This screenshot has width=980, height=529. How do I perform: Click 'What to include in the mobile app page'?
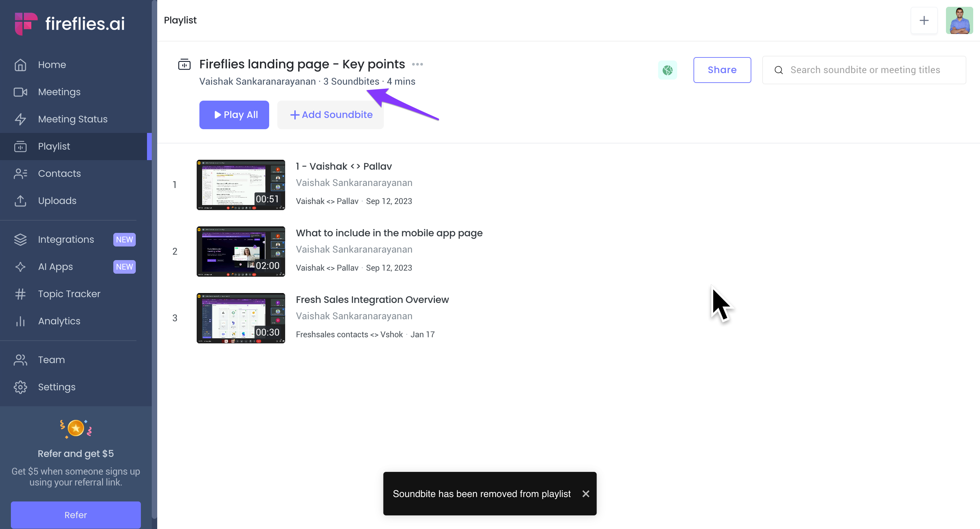point(389,233)
